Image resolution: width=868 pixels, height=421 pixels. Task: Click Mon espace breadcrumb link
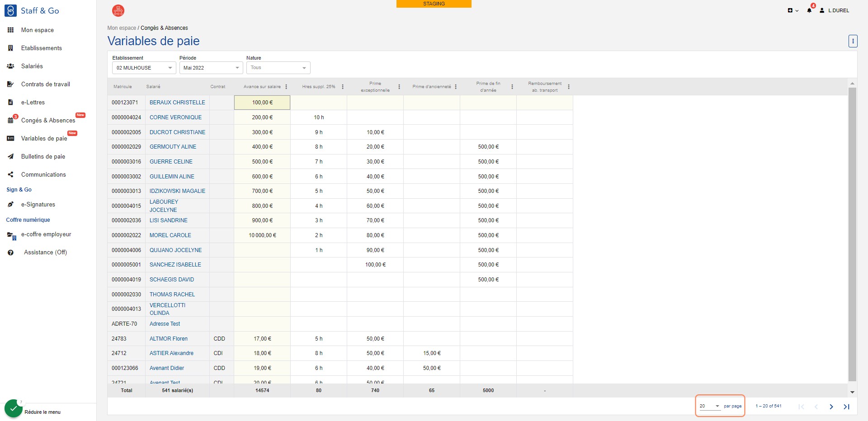click(x=122, y=28)
